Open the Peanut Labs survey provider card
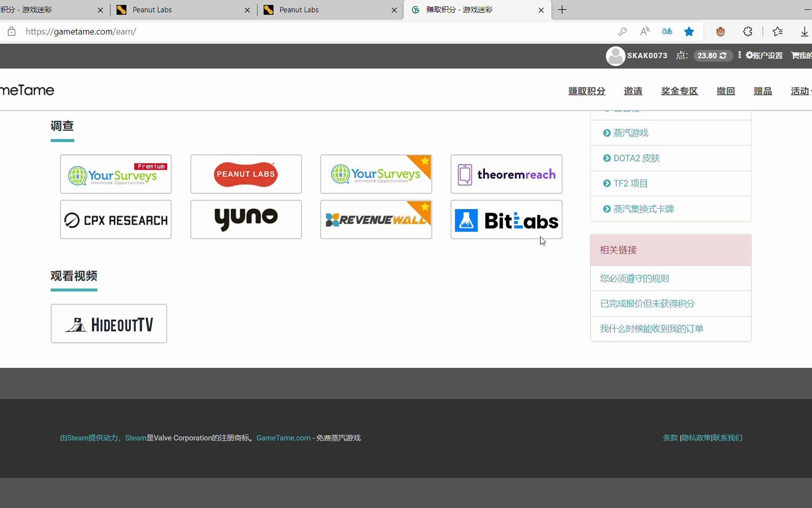The height and width of the screenshot is (508, 812). pyautogui.click(x=246, y=174)
